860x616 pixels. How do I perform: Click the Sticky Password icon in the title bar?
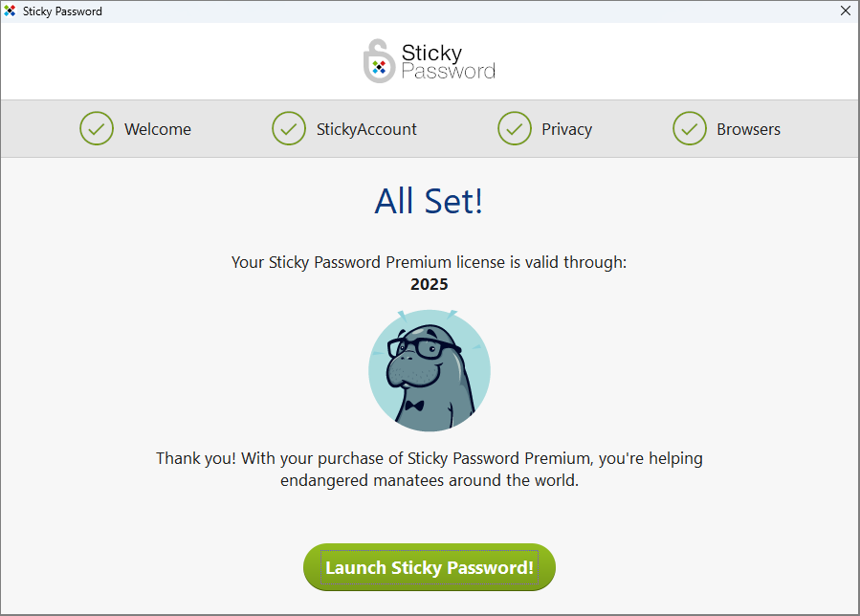[11, 11]
